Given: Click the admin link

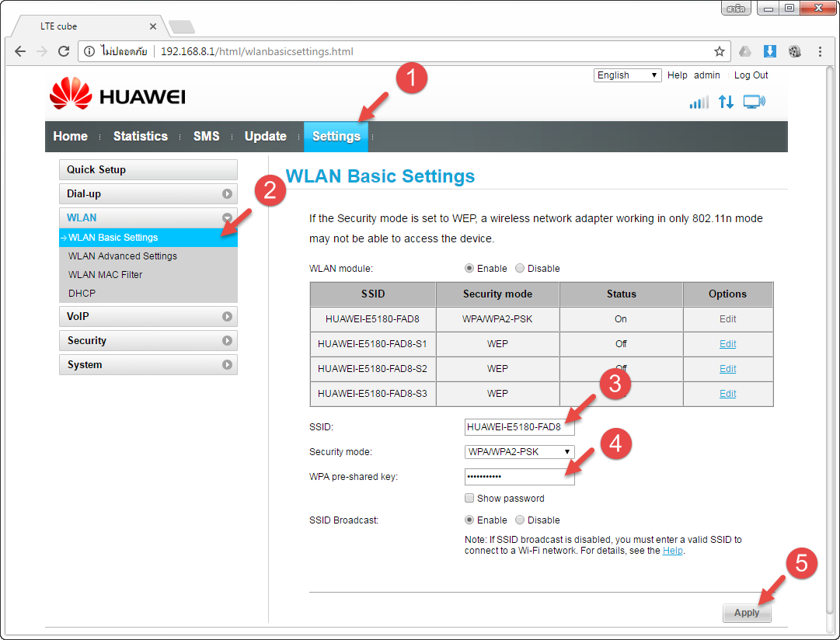Looking at the screenshot, I should (x=706, y=75).
